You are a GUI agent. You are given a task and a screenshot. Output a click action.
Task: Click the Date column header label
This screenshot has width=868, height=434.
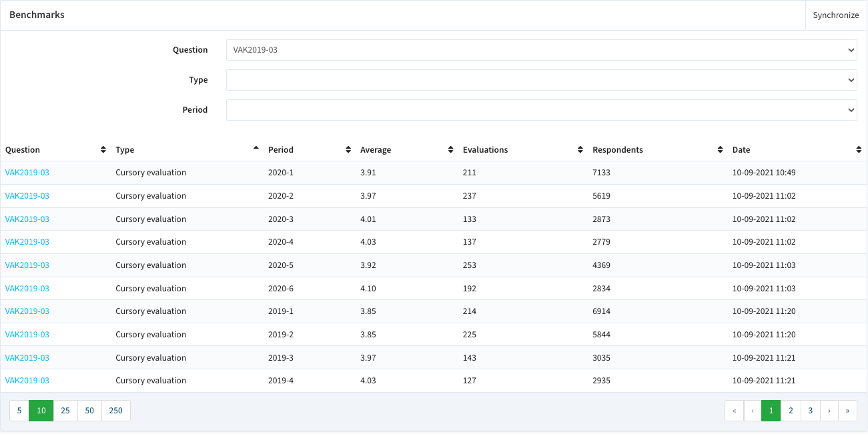click(x=741, y=150)
